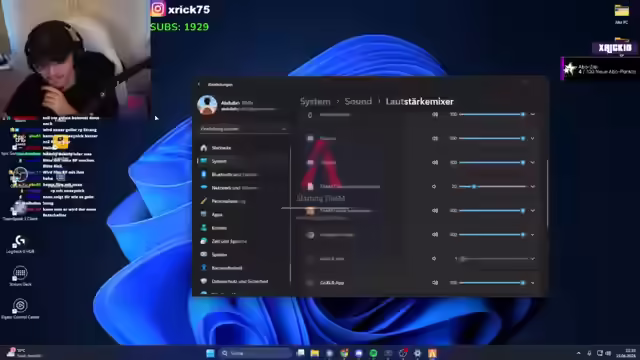The height and width of the screenshot is (360, 640).
Task: Mute the G HUB App volume
Action: pyautogui.click(x=435, y=282)
